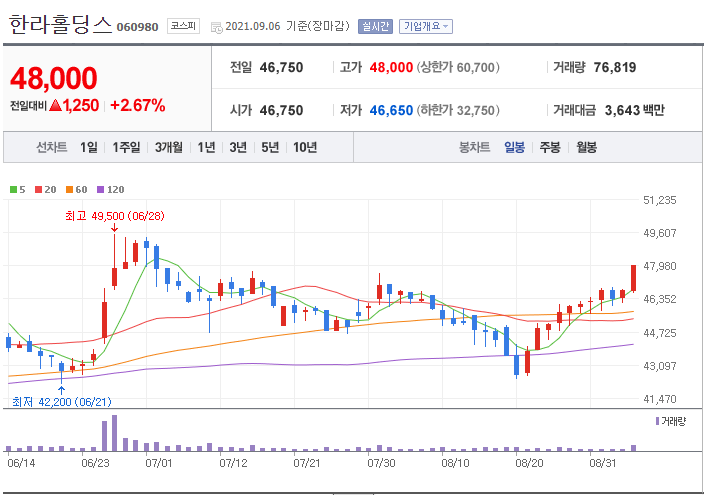The image size is (704, 495).
Task: Click the 41,470 price axis label
Action: pyautogui.click(x=660, y=398)
